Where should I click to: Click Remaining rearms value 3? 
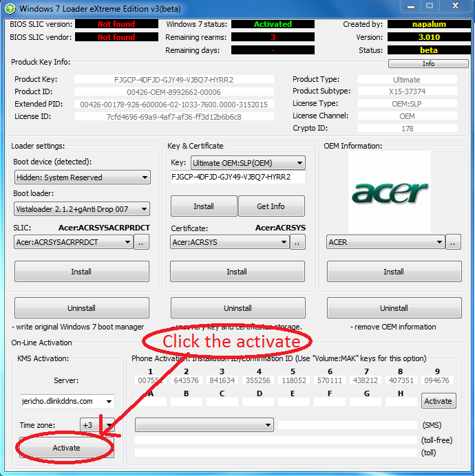coord(273,37)
